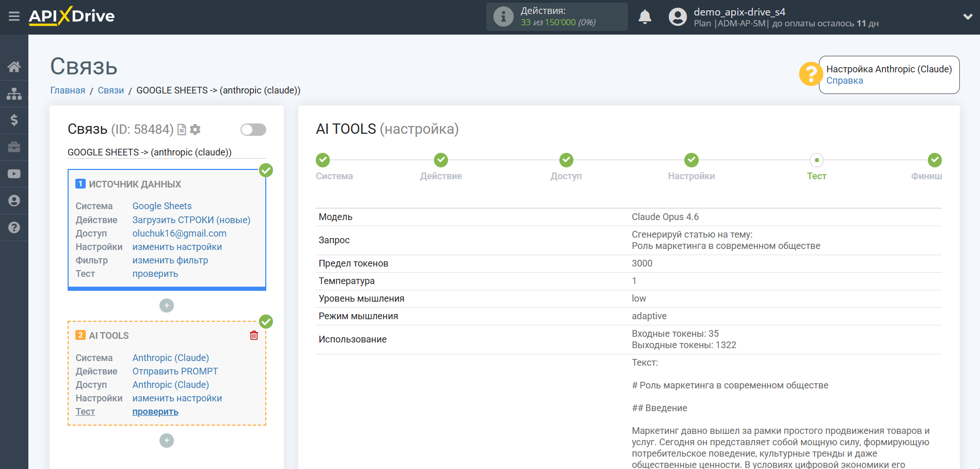This screenshot has width=980, height=469.
Task: Open the Home icon in the sidebar
Action: [14, 67]
